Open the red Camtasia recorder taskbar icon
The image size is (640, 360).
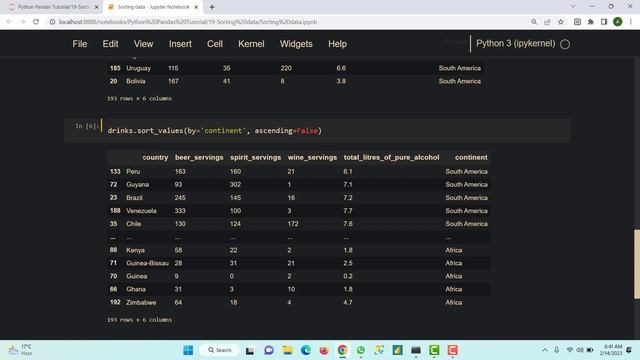click(x=453, y=350)
